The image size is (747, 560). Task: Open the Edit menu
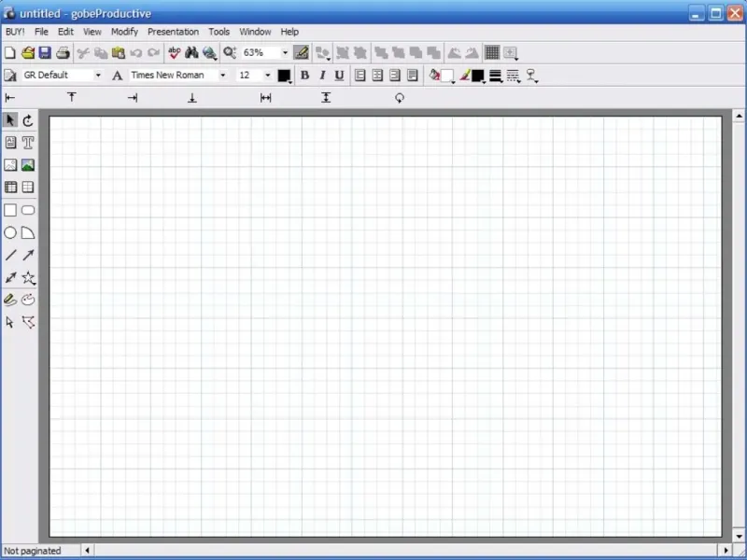[65, 32]
